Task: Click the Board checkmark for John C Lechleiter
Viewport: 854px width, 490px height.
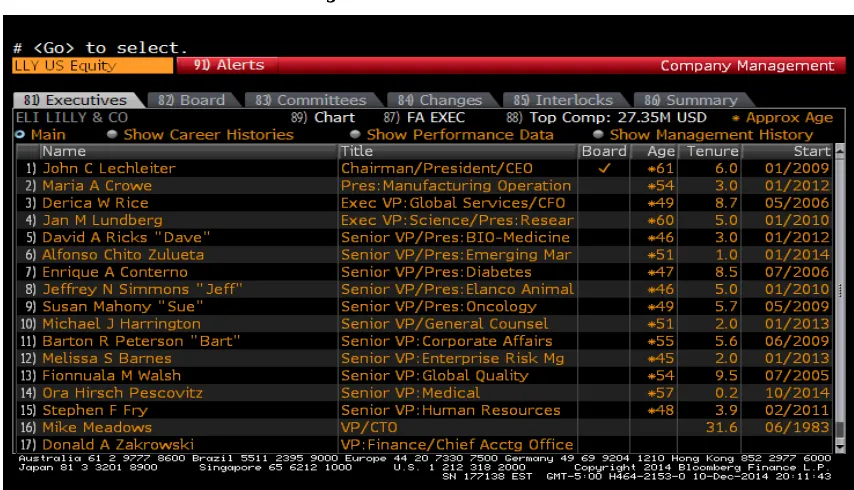Action: click(604, 168)
